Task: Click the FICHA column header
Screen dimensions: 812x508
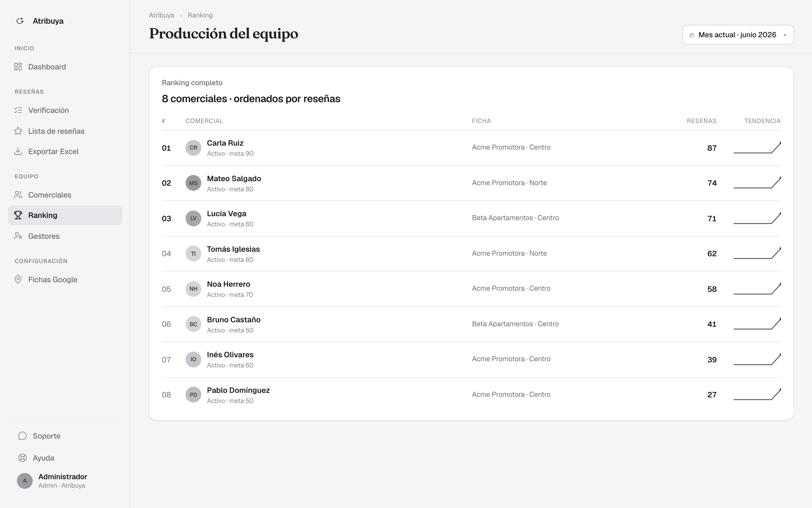Action: coord(481,121)
